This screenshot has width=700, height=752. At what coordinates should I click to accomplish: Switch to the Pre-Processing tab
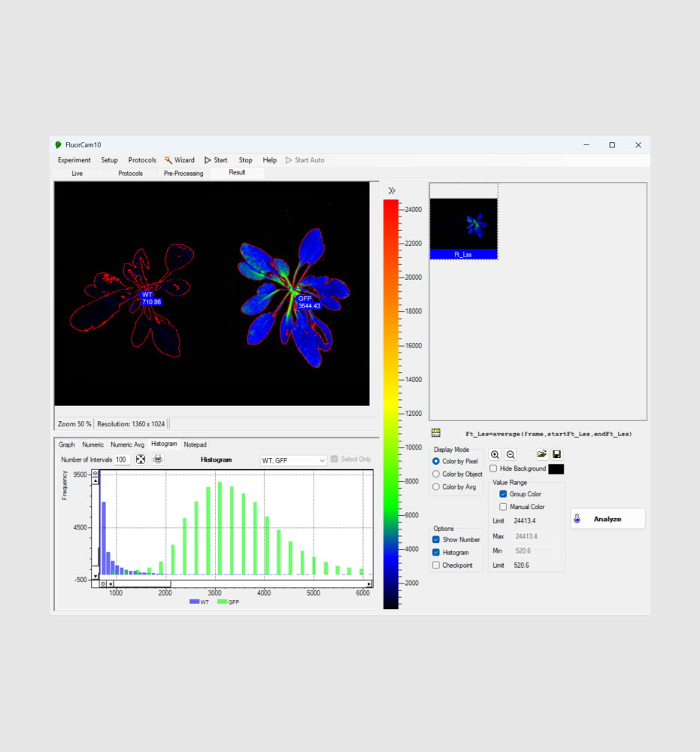[x=183, y=173]
